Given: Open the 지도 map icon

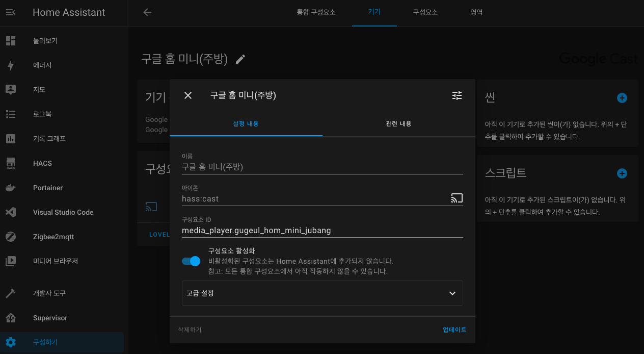Looking at the screenshot, I should pyautogui.click(x=11, y=90).
